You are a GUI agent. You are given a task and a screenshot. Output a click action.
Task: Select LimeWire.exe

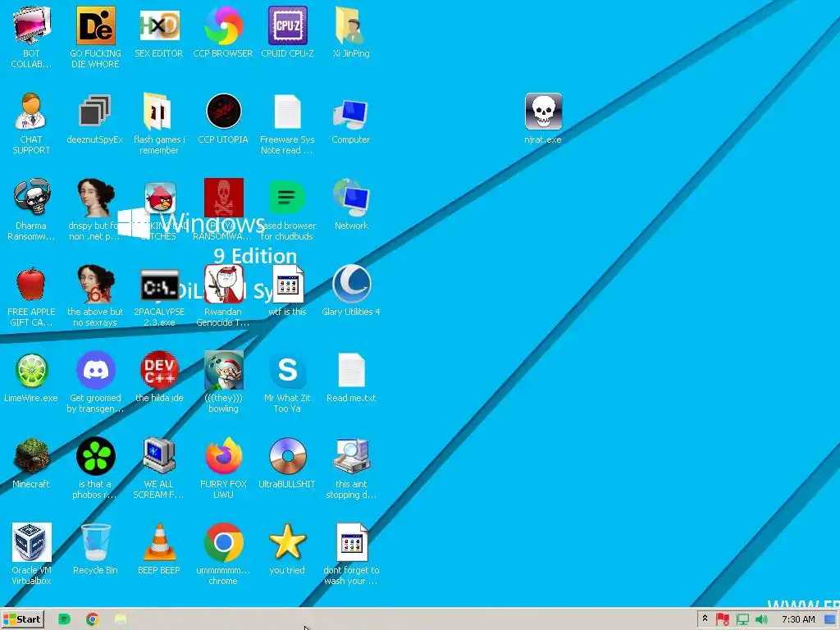click(x=31, y=377)
